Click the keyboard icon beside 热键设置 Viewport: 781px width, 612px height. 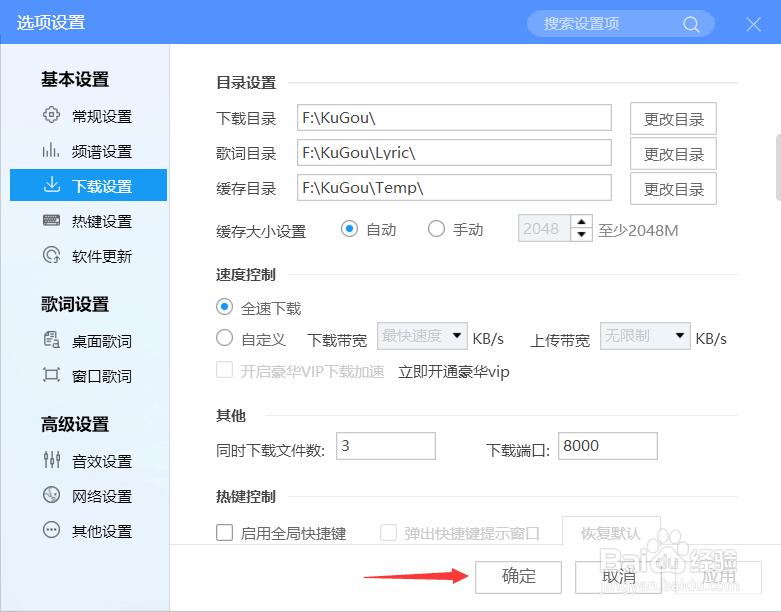pyautogui.click(x=51, y=220)
